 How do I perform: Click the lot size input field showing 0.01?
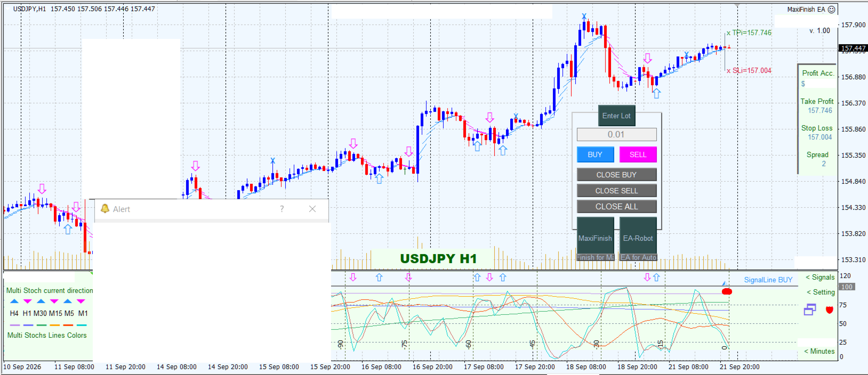click(x=616, y=134)
